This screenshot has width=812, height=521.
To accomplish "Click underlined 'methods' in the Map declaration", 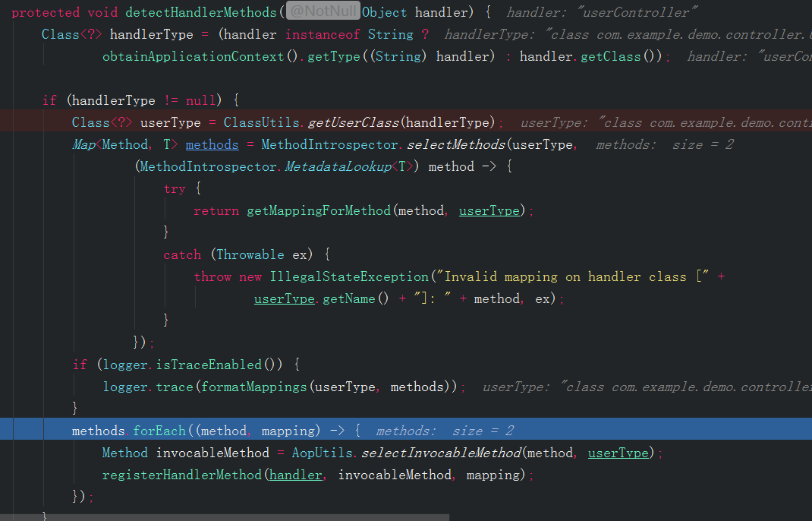I will point(212,144).
